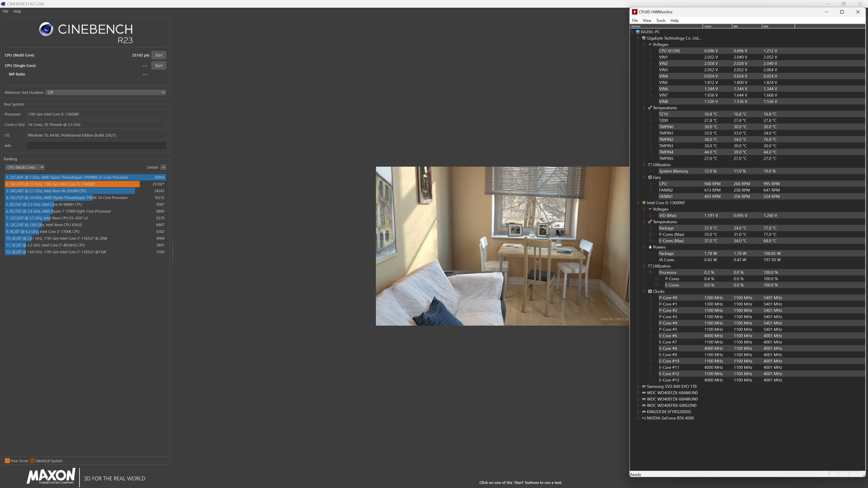
Task: Click the Your Score orange legend swatch
Action: click(x=7, y=461)
